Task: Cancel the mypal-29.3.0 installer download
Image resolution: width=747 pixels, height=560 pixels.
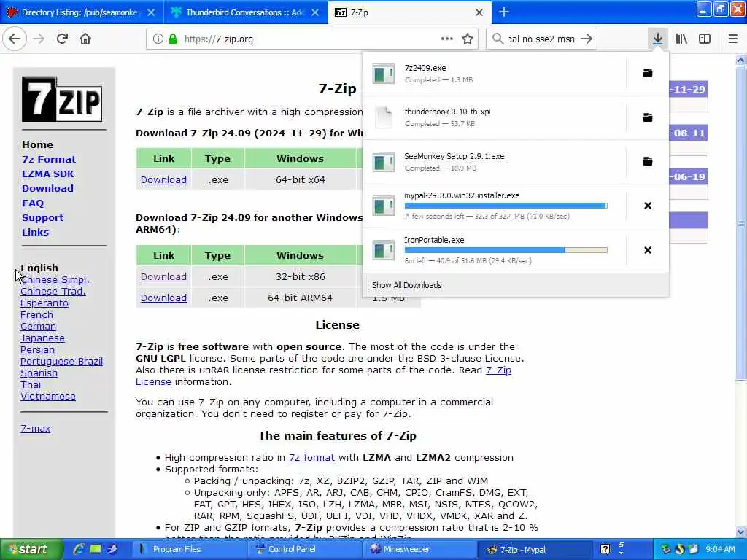Action: pos(648,206)
